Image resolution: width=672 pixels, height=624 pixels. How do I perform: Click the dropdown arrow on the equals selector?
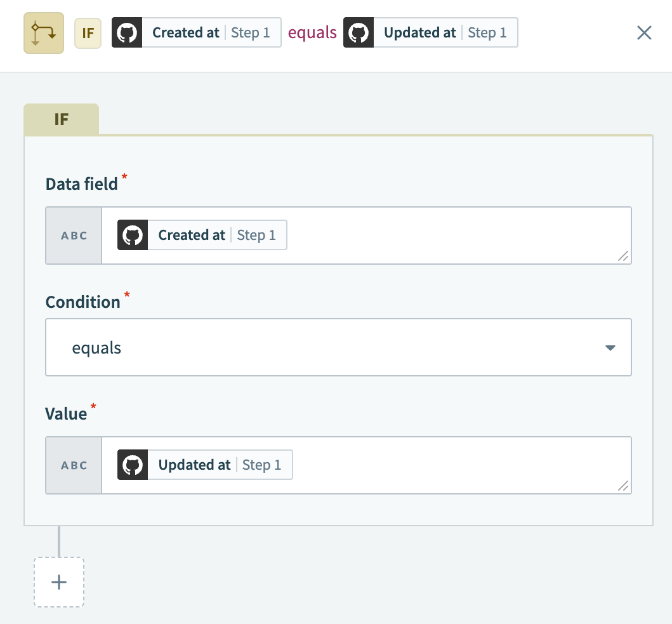[610, 347]
